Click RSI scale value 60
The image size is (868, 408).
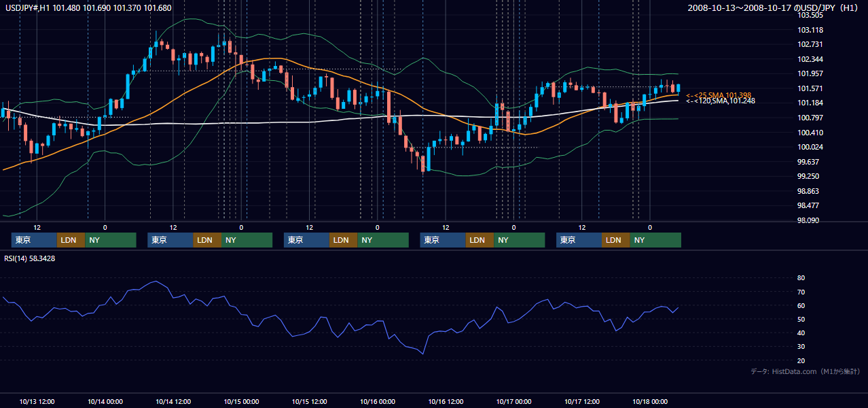[x=801, y=305]
